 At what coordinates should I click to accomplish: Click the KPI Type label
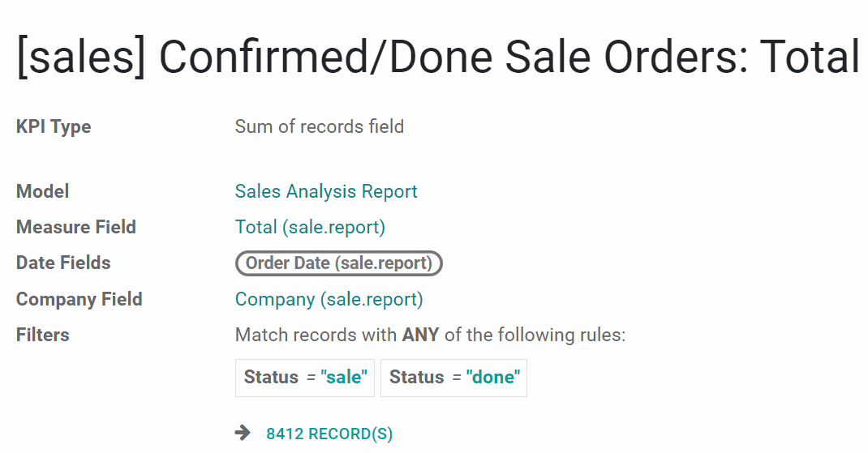point(54,126)
